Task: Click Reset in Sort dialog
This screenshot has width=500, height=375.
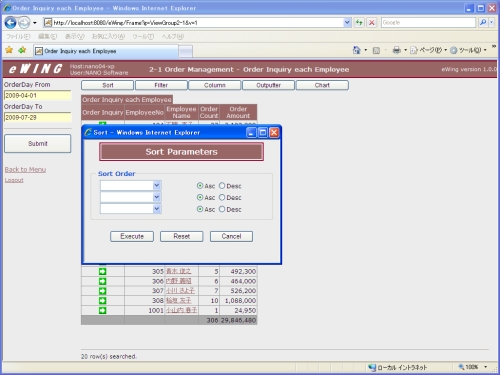Action: coord(182,236)
